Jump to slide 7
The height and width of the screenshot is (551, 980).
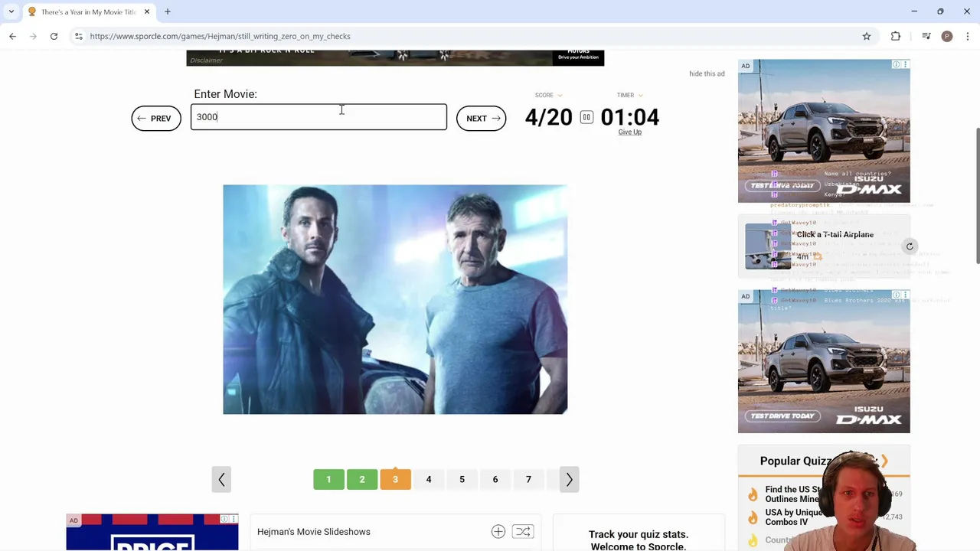[x=528, y=479]
